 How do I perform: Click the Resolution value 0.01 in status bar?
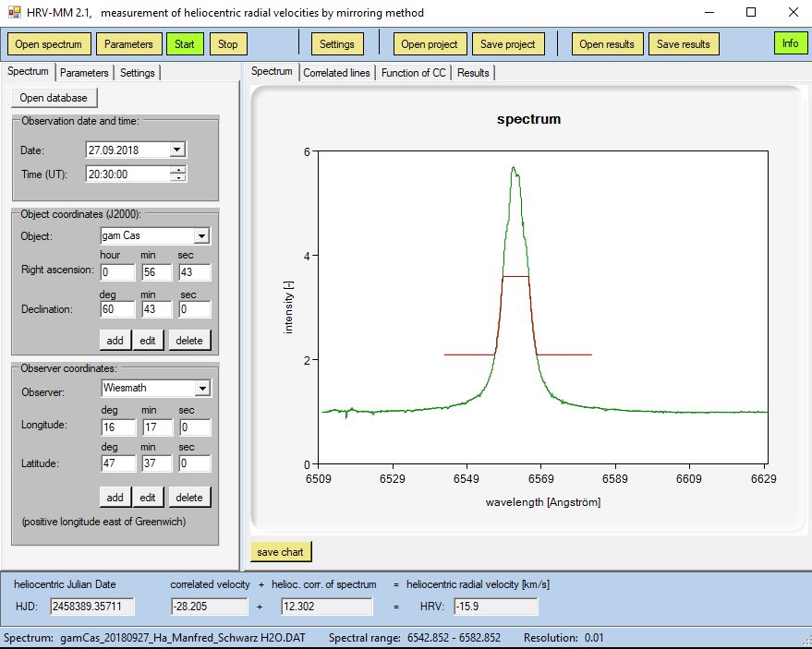(x=594, y=638)
